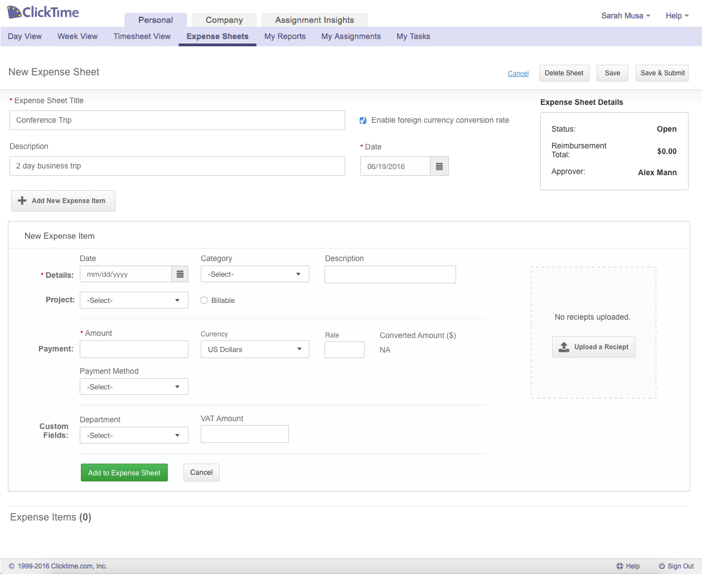The image size is (702, 588).
Task: Click the upload icon for receipt
Action: [564, 347]
